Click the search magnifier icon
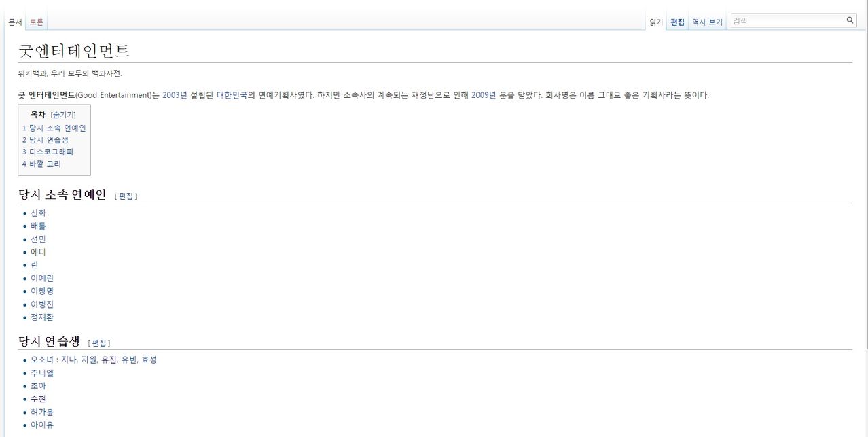Image resolution: width=868 pixels, height=437 pixels. (850, 20)
